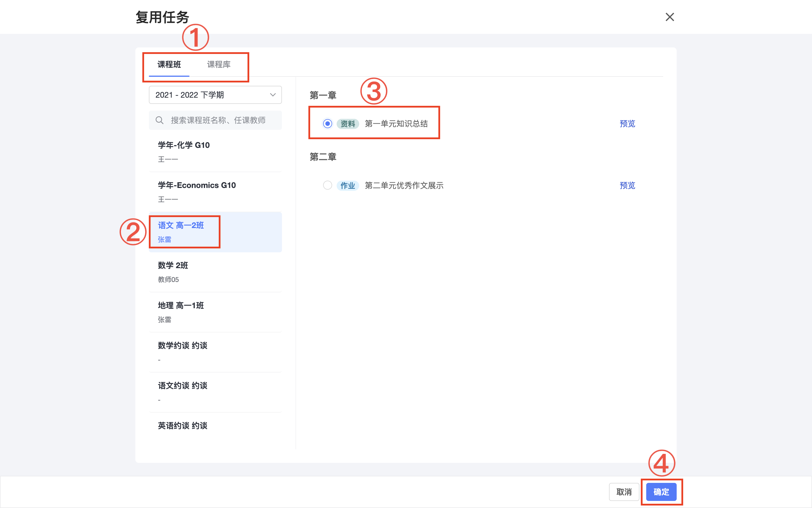Click the 第二章 chapter heading
Image resolution: width=812 pixels, height=508 pixels.
click(x=323, y=157)
